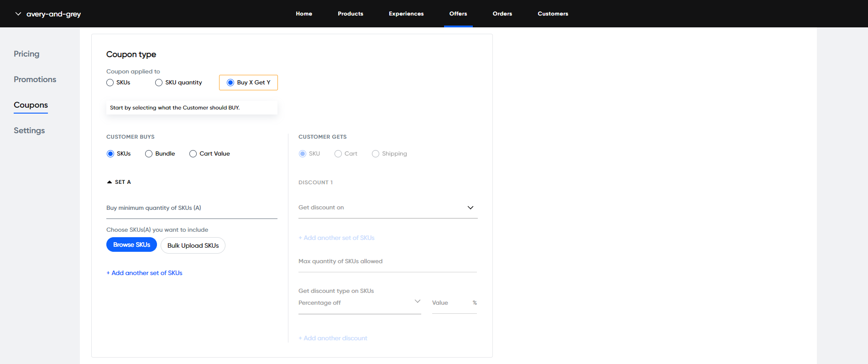This screenshot has width=868, height=364.
Task: Click the Bulk Upload SKUs button
Action: [193, 245]
